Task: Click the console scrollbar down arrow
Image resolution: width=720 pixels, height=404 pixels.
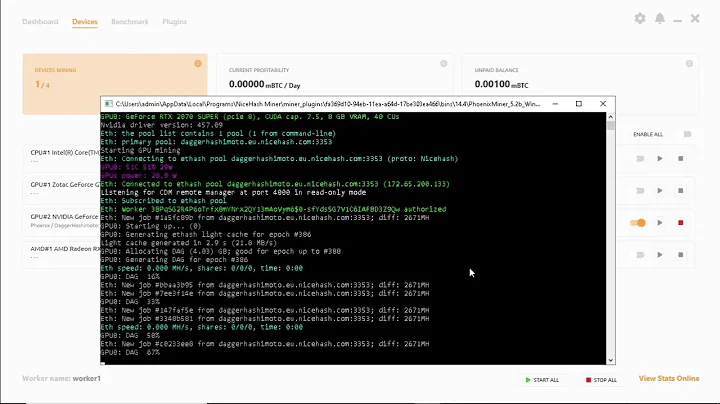Action: 610,360
